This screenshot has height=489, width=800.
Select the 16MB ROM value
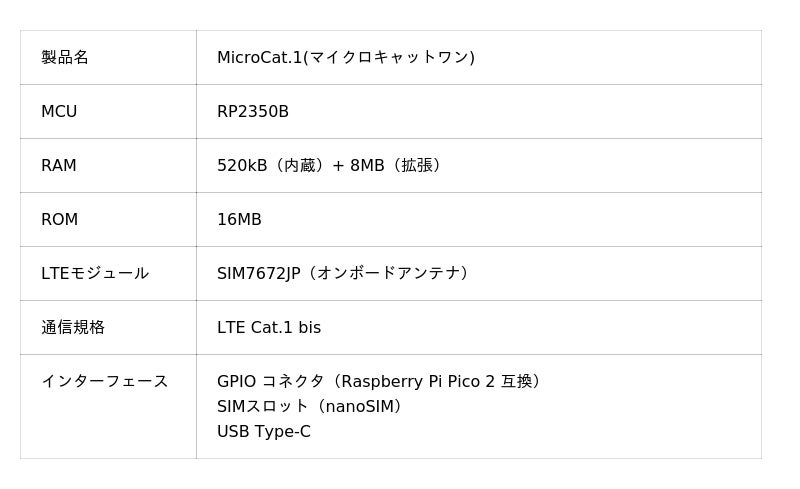click(x=239, y=220)
